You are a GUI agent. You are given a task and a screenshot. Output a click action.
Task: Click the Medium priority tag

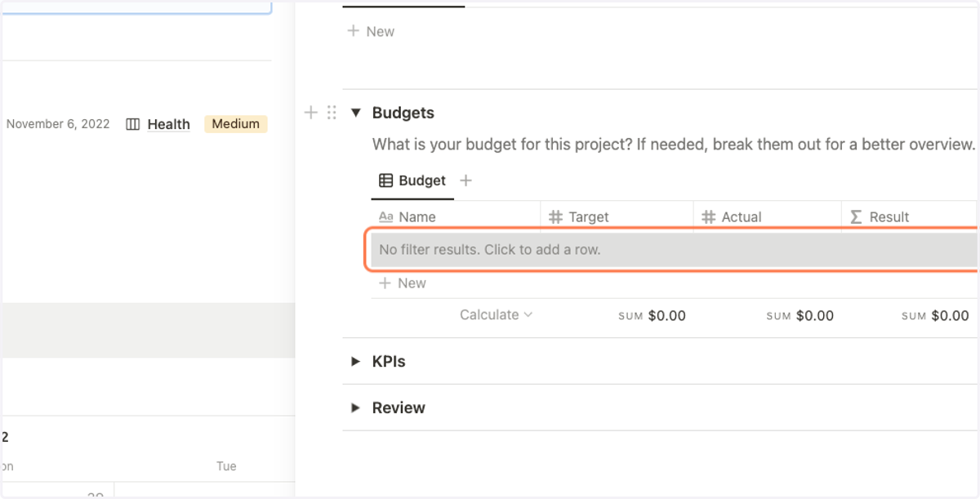coord(236,124)
